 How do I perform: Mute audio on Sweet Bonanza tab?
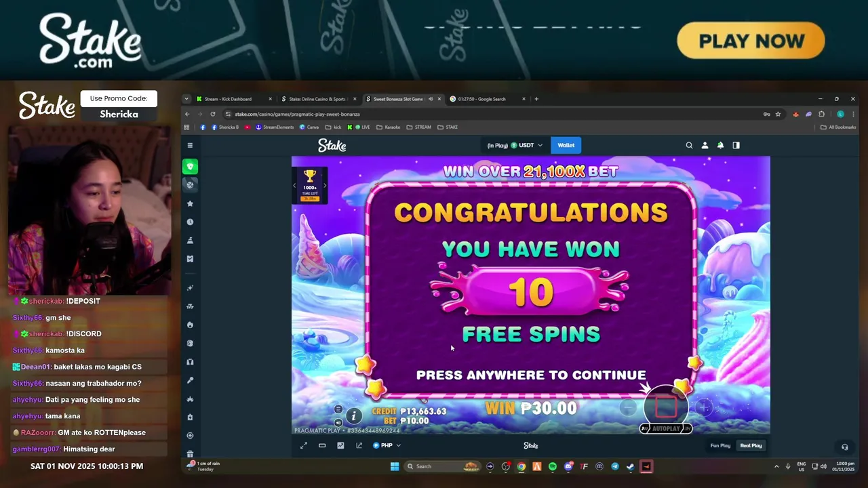click(431, 99)
